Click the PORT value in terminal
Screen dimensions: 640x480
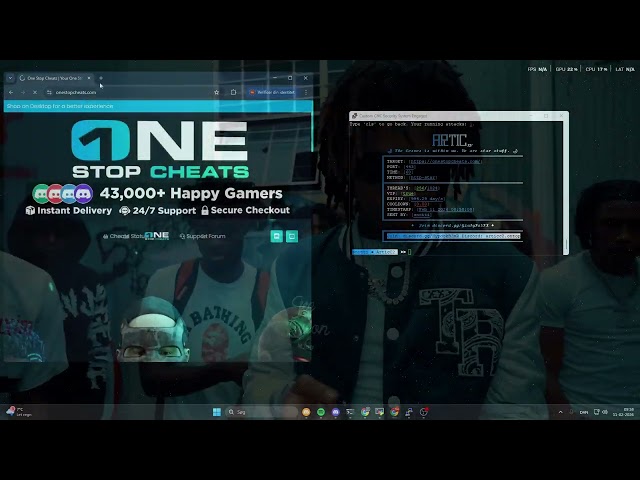pos(409,167)
